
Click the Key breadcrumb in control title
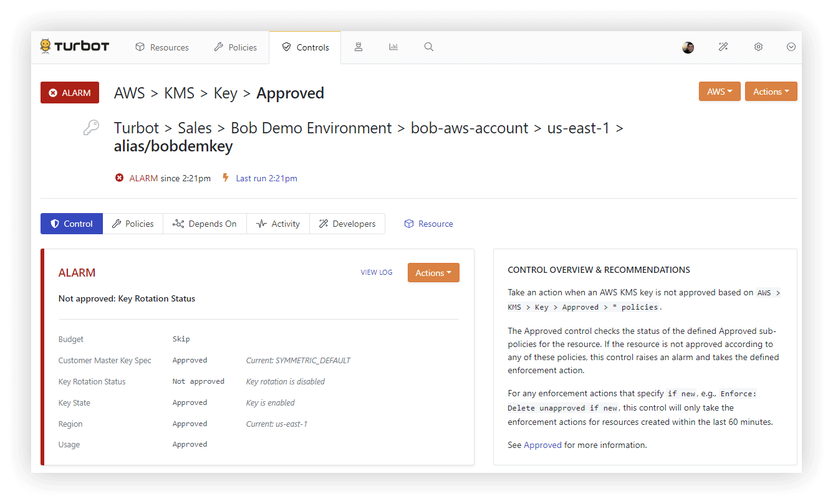click(225, 93)
